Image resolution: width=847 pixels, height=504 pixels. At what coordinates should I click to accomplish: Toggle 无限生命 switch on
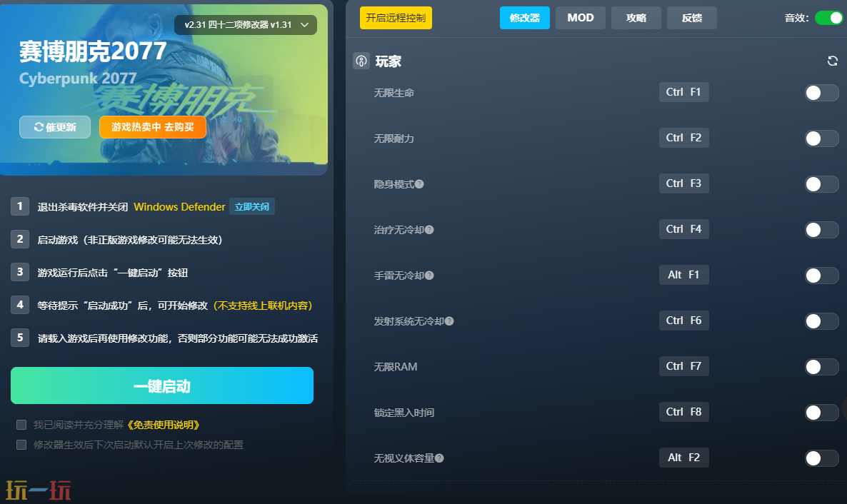click(x=821, y=93)
